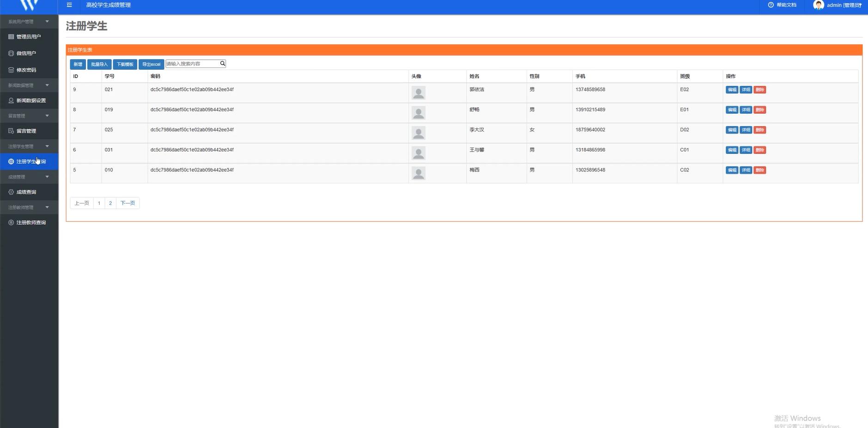The image size is (868, 428).
Task: Click phone number 13748589658
Action: 590,90
